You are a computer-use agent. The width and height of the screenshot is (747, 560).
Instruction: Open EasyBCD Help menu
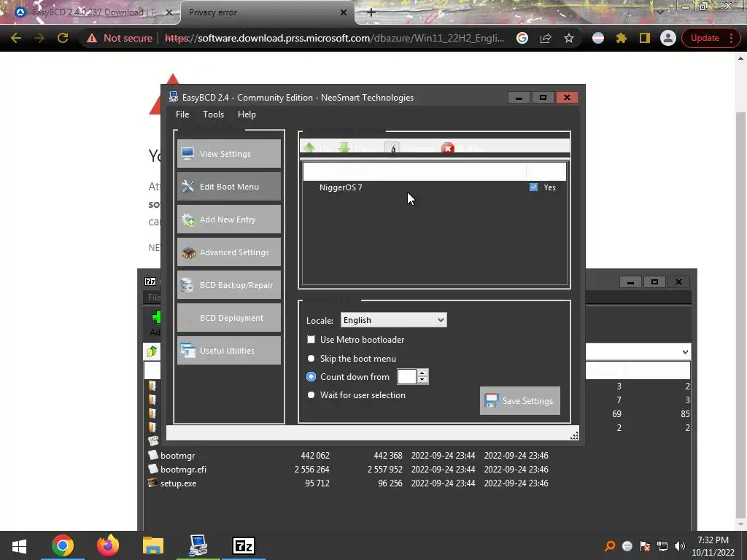click(247, 114)
